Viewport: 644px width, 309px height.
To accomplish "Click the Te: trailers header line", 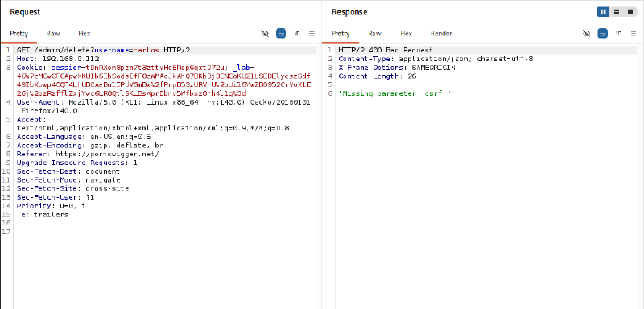I will pyautogui.click(x=43, y=214).
